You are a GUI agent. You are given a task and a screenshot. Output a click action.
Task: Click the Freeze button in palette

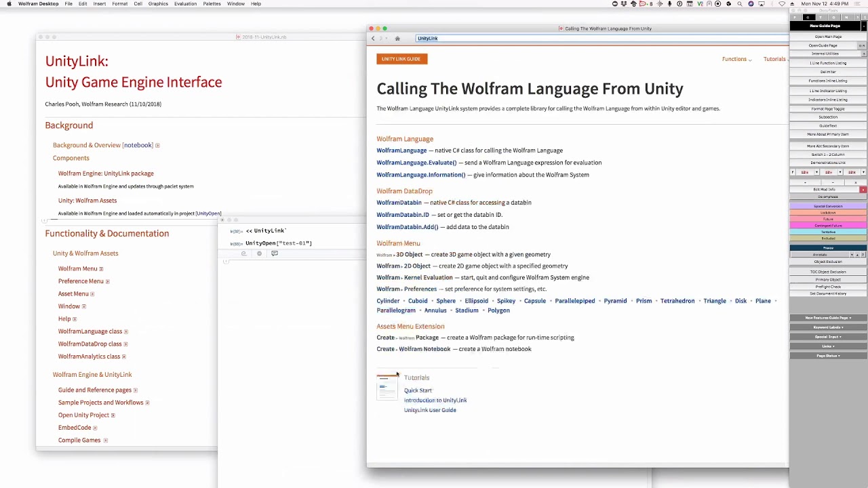pos(828,248)
